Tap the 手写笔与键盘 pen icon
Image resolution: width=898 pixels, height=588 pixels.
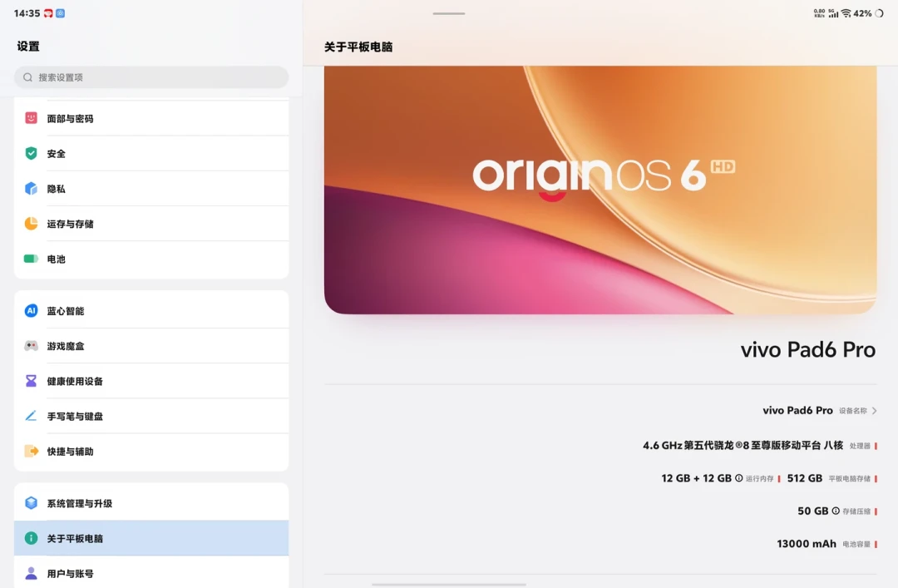click(31, 416)
